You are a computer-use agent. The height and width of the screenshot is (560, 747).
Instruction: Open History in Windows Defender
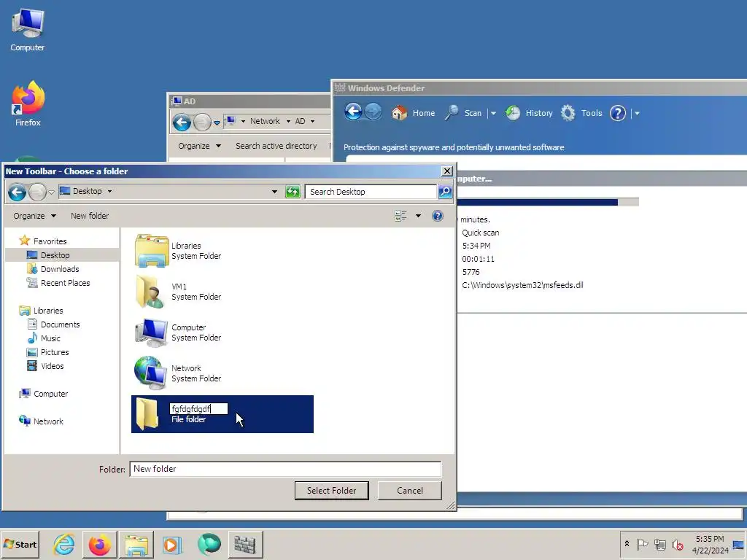[x=529, y=113]
